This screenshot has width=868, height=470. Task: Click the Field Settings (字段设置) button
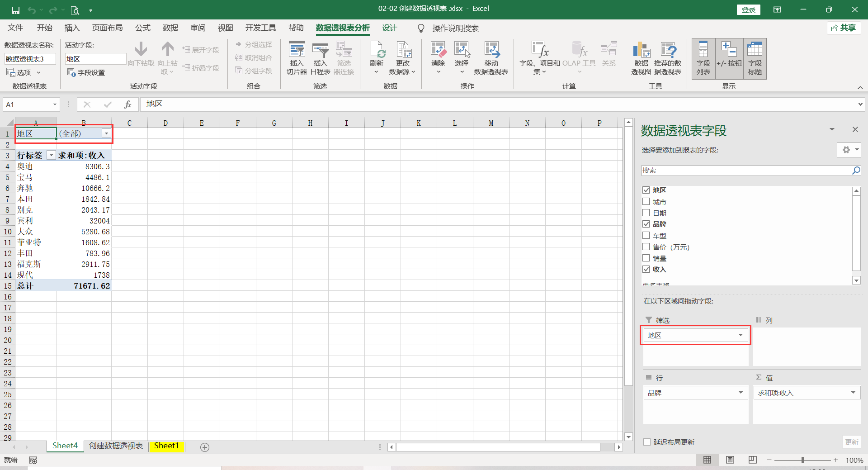tap(86, 72)
